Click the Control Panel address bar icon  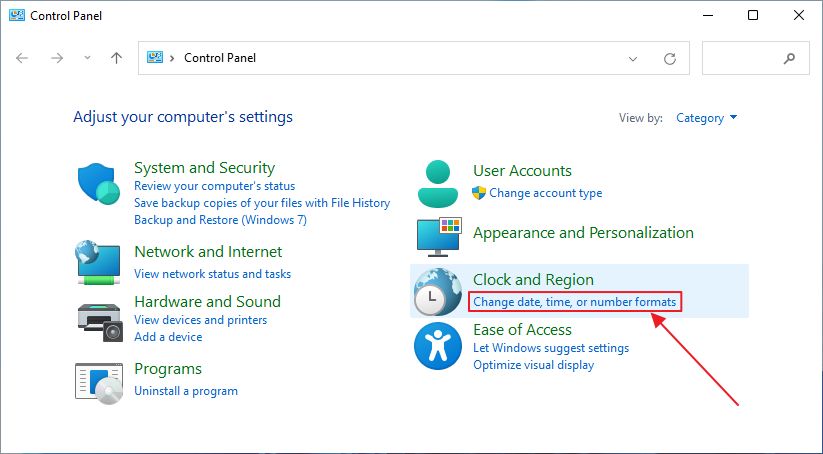tap(155, 57)
